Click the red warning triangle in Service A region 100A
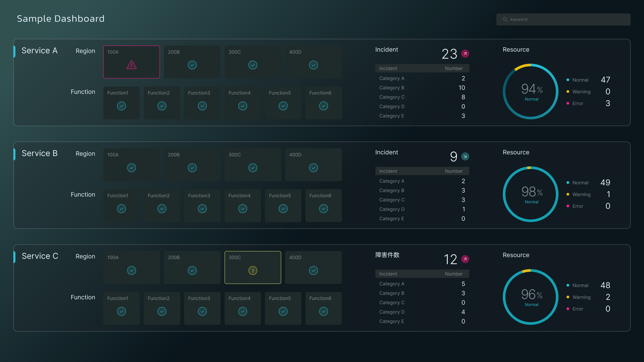644x362 pixels. coord(131,65)
